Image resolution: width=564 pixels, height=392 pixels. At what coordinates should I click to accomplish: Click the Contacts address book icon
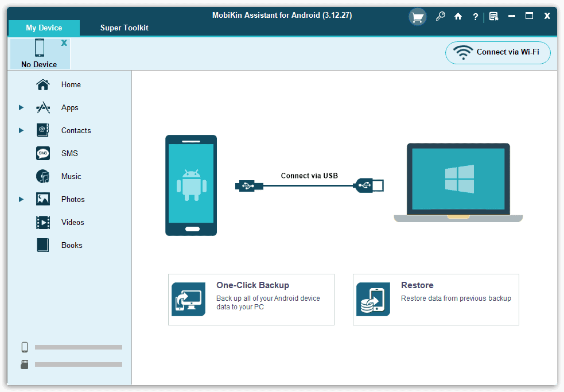point(43,130)
